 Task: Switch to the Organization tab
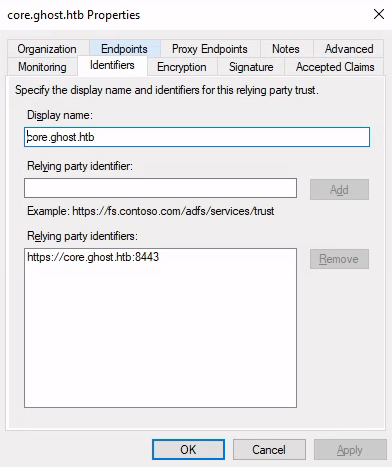coord(47,49)
